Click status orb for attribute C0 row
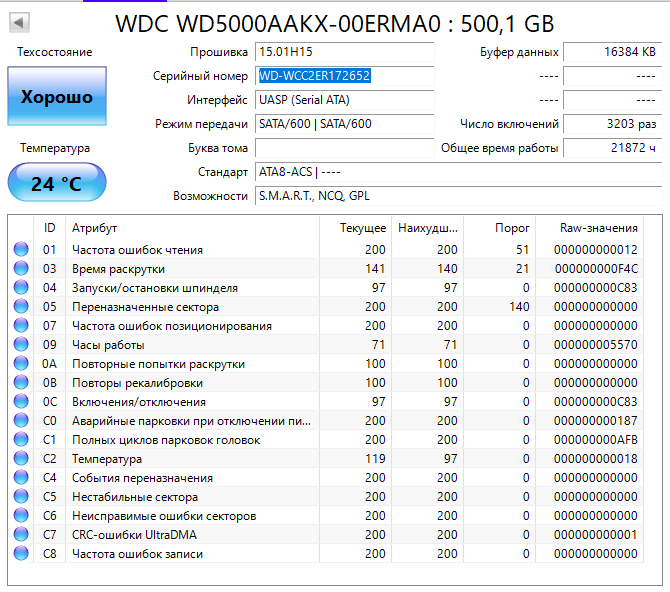Image resolution: width=670 pixels, height=592 pixels. [x=21, y=421]
